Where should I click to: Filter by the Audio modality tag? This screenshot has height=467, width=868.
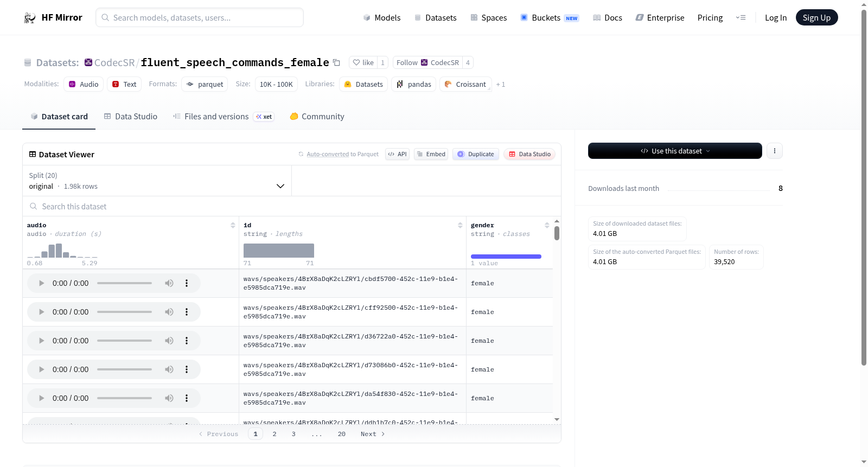click(84, 84)
